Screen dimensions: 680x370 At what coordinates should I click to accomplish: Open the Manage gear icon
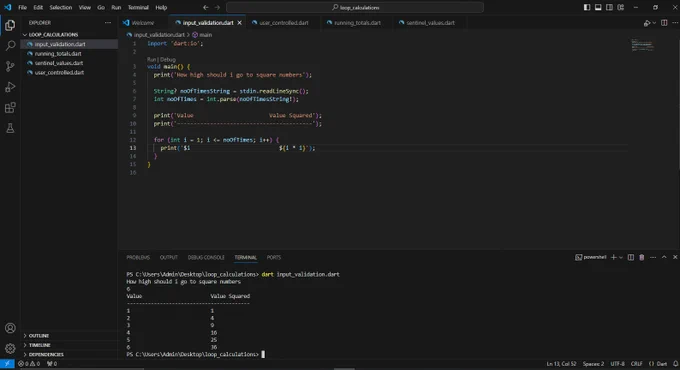[x=10, y=348]
